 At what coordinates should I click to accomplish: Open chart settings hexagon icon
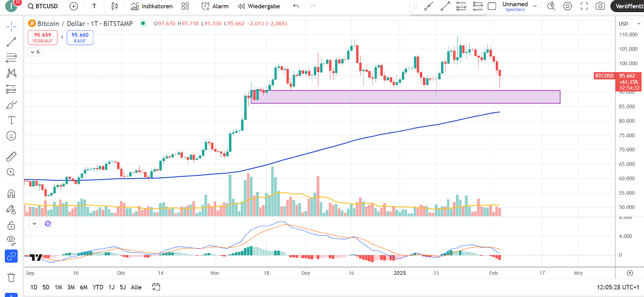tap(568, 6)
